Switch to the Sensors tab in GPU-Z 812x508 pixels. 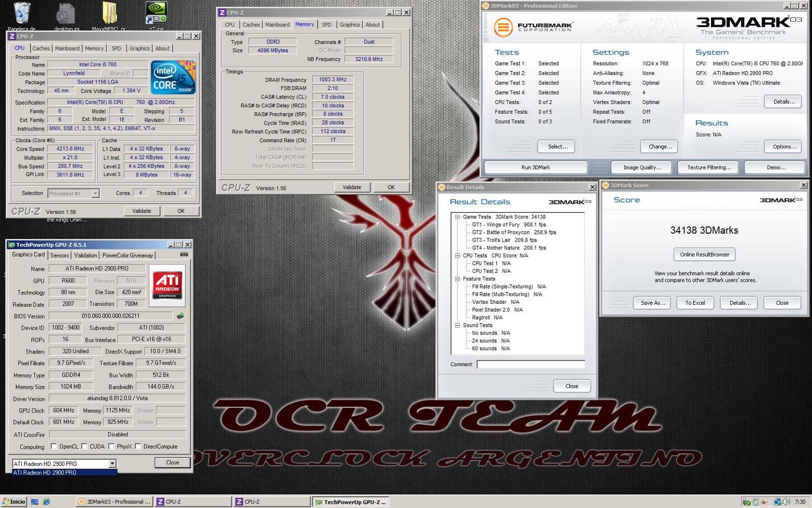[x=59, y=256]
